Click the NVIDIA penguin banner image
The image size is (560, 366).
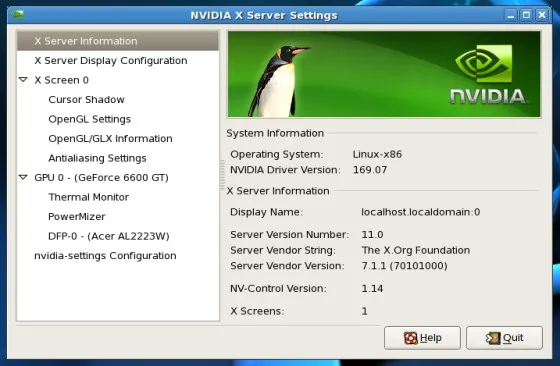pyautogui.click(x=384, y=74)
